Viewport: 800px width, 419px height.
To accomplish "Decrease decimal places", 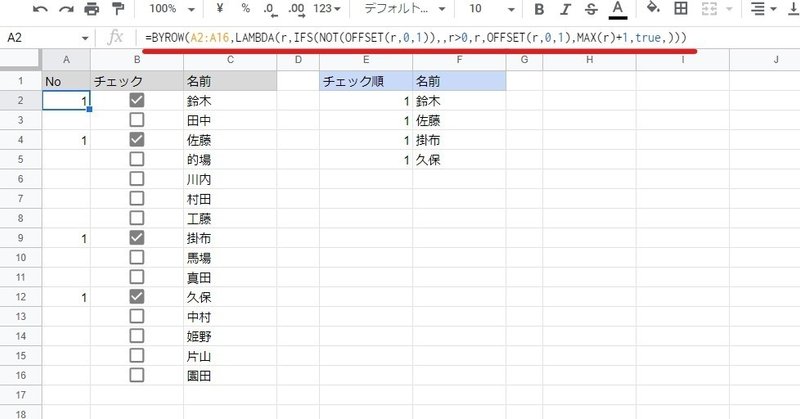I will pos(270,9).
